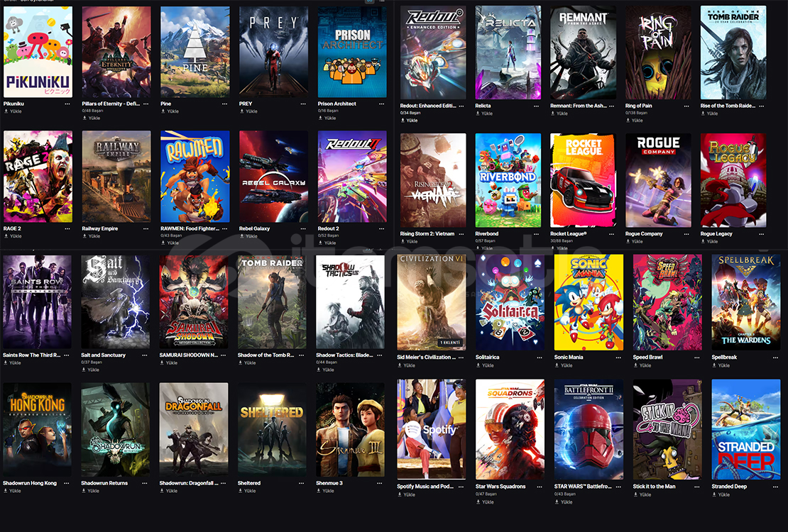
Task: Click Yükle to install Pikuniku
Action: point(13,111)
